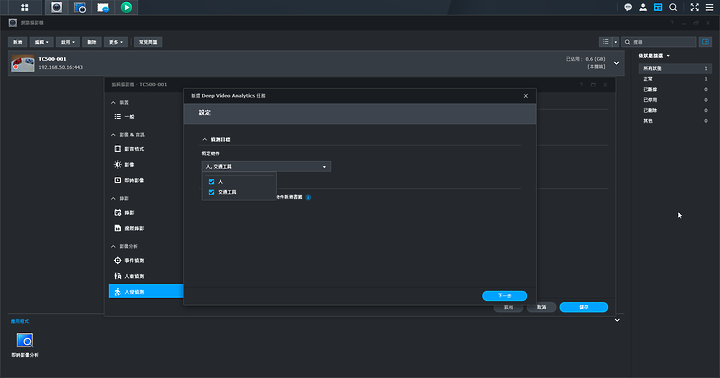This screenshot has width=720, height=378.
Task: Click help icon of IP Camera window
Action: tap(672, 23)
